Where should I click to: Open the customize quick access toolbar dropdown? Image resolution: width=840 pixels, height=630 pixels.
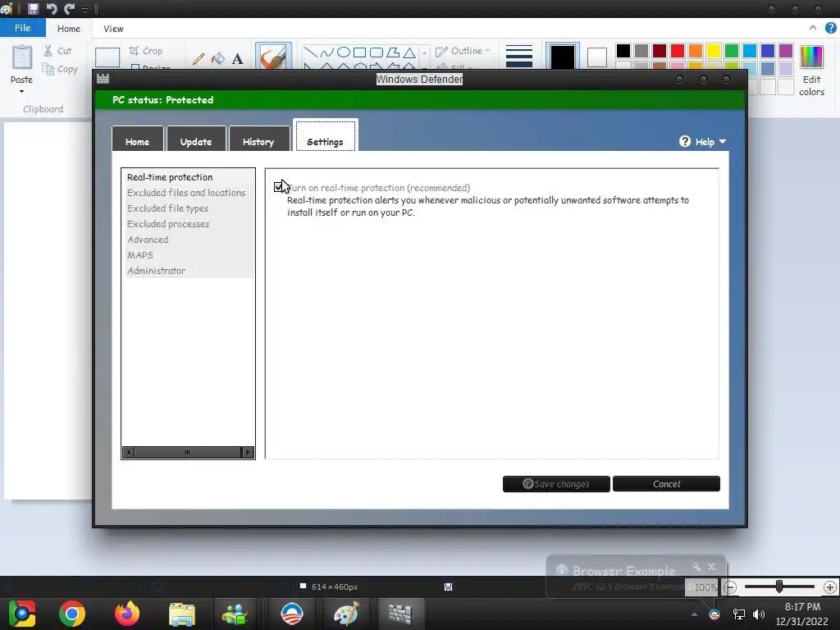coord(84,10)
